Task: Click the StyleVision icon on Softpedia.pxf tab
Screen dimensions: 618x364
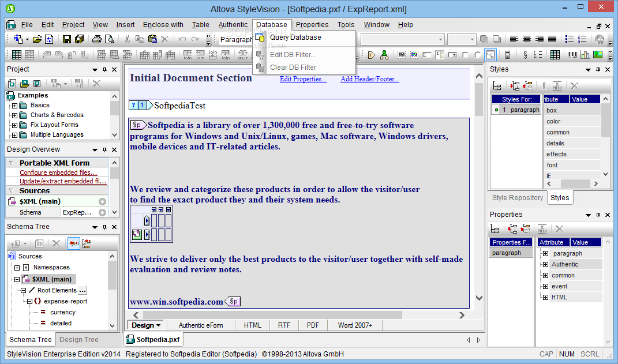Action: coord(130,340)
